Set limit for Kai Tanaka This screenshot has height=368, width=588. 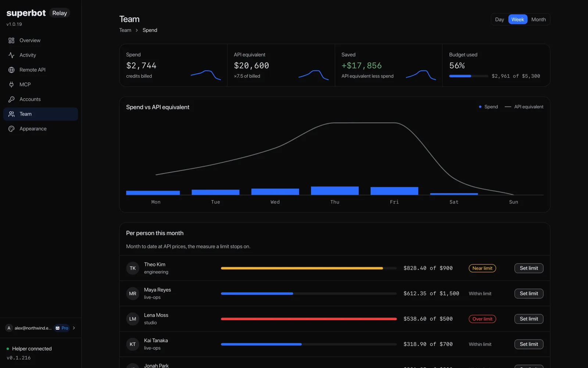tap(529, 344)
